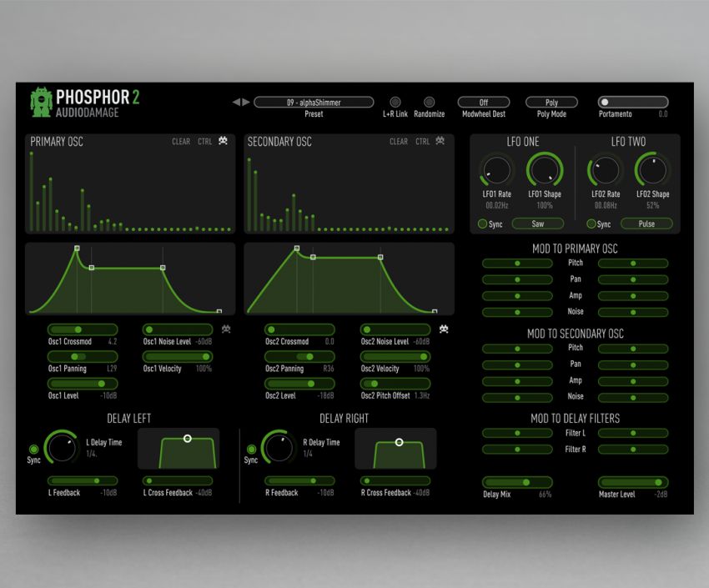Click the Osc1 Level slider
This screenshot has height=588, width=709.
pyautogui.click(x=83, y=384)
